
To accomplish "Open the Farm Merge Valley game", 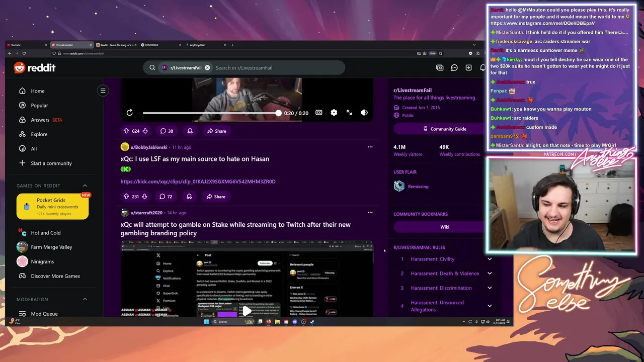I will [52, 247].
